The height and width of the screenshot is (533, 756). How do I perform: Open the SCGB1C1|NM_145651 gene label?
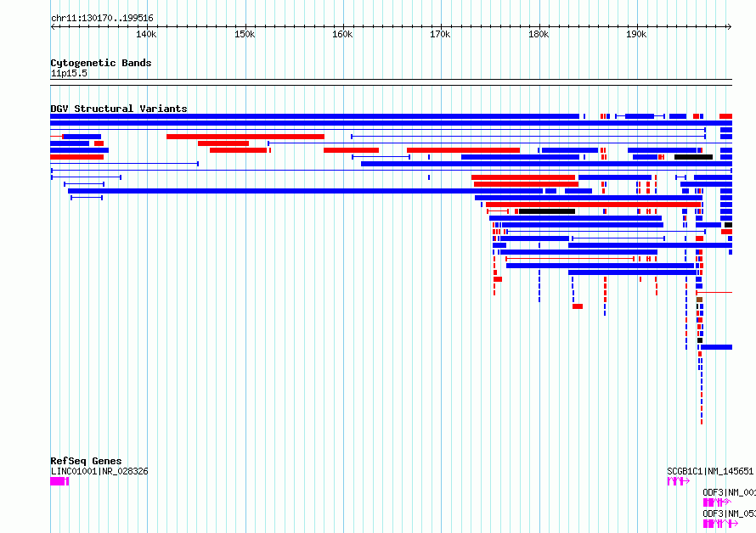(710, 471)
